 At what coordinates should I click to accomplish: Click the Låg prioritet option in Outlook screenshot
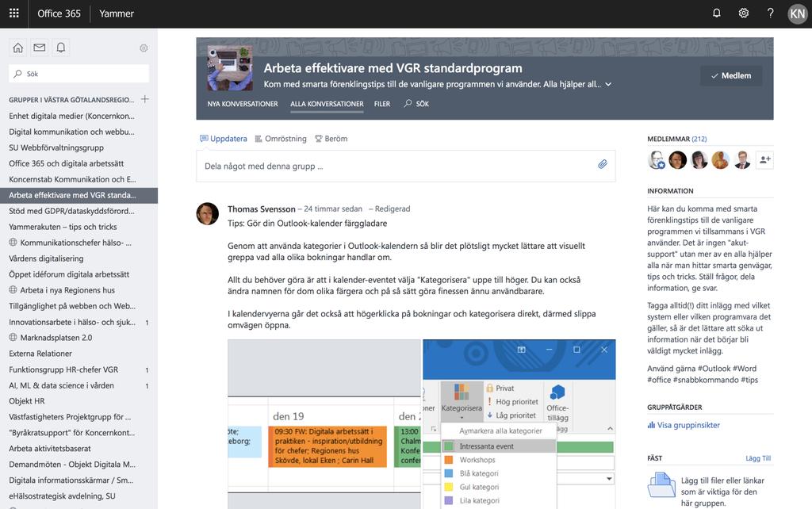[511, 415]
